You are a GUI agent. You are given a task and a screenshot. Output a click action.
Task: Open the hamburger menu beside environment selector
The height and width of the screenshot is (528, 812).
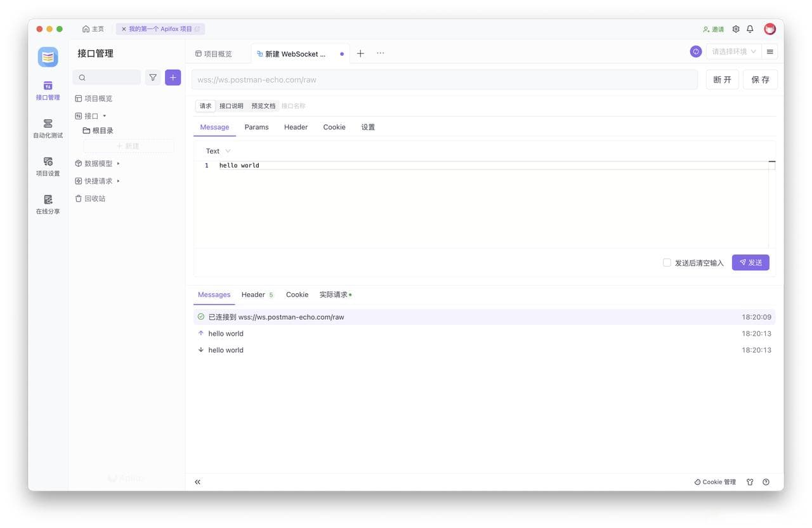tap(770, 51)
